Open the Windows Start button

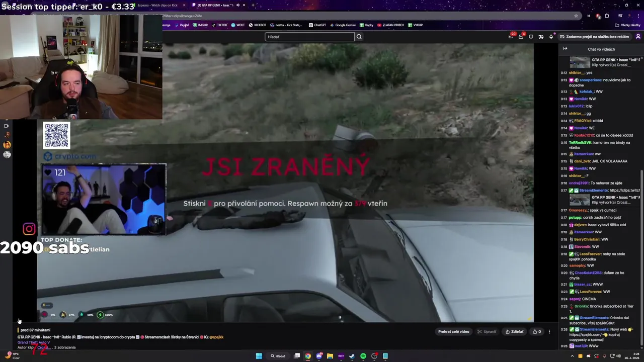259,356
